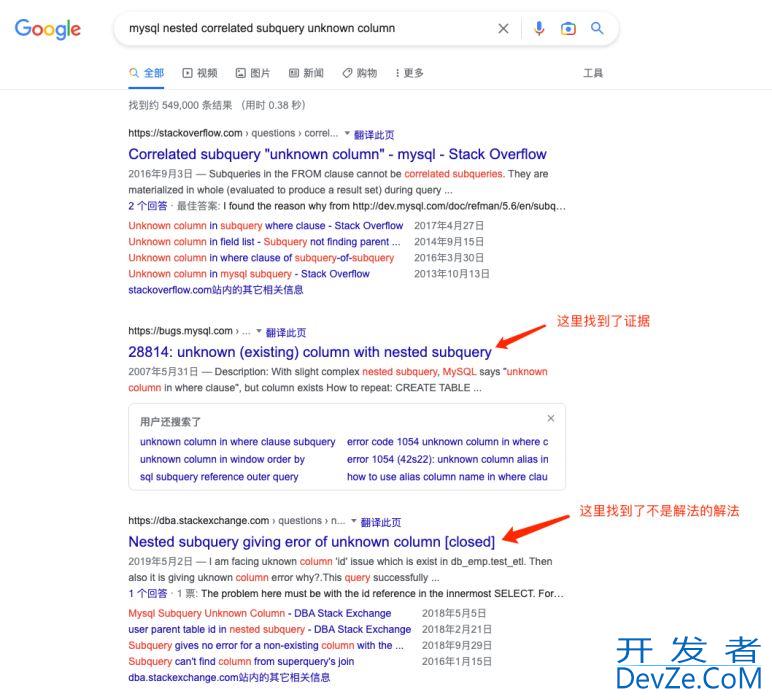The height and width of the screenshot is (700, 772).
Task: Click the https://bugs.mysql.com breadcrumb URL
Action: [x=180, y=331]
